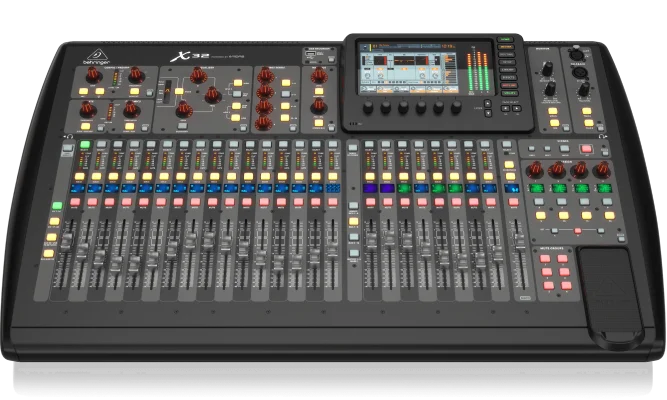Click the top Bus Sends knob
The height and width of the screenshot is (400, 667).
pyautogui.click(x=265, y=76)
